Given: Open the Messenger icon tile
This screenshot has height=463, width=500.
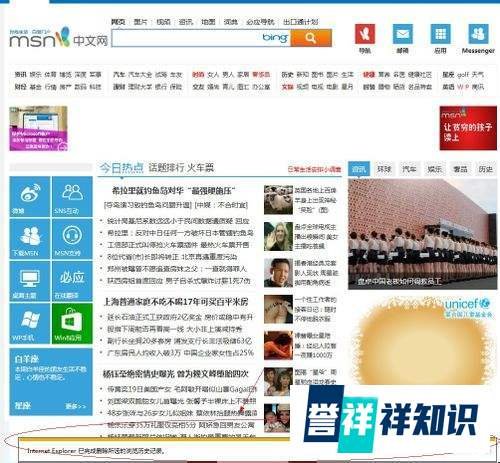Looking at the screenshot, I should (x=479, y=34).
